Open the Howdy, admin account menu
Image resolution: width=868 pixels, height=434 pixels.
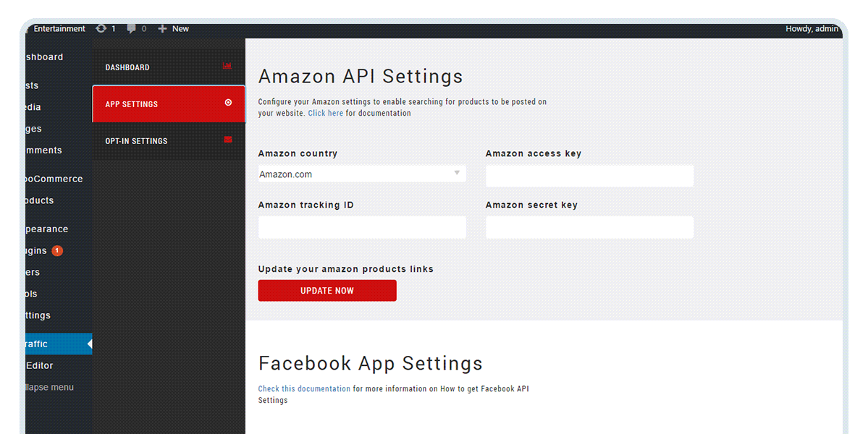pyautogui.click(x=812, y=29)
